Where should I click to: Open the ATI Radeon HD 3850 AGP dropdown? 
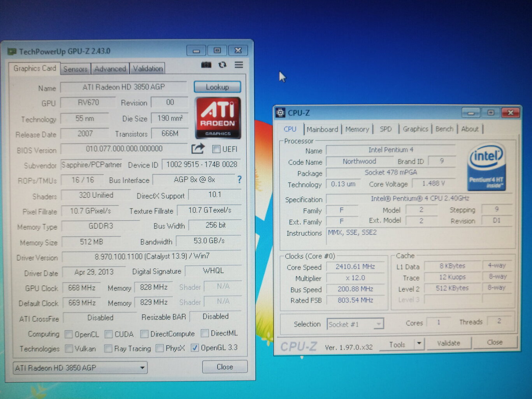tap(80, 368)
